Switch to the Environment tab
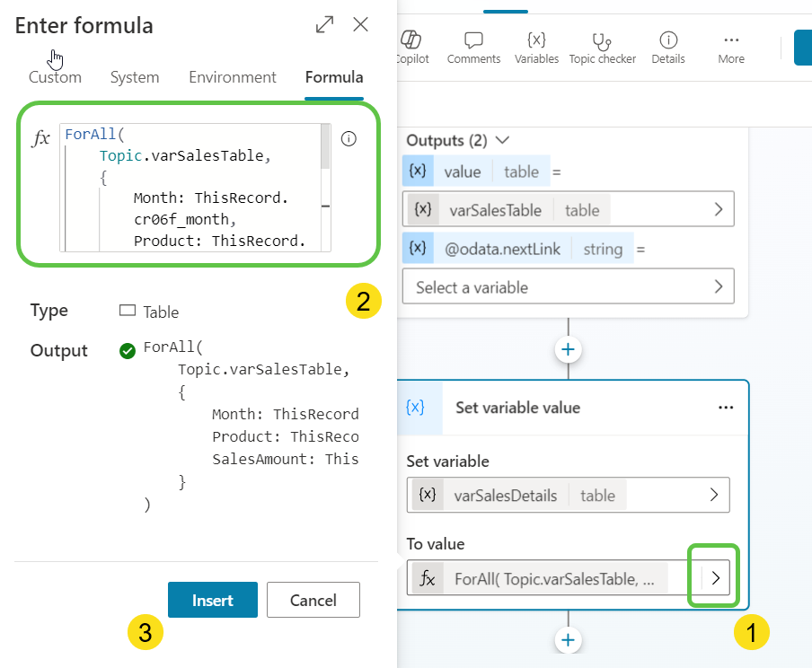Image resolution: width=812 pixels, height=668 pixels. coord(233,77)
